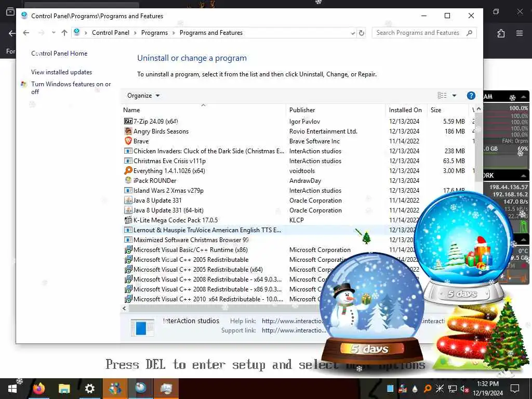Open the recent locations dropdown arrow

pos(54,33)
